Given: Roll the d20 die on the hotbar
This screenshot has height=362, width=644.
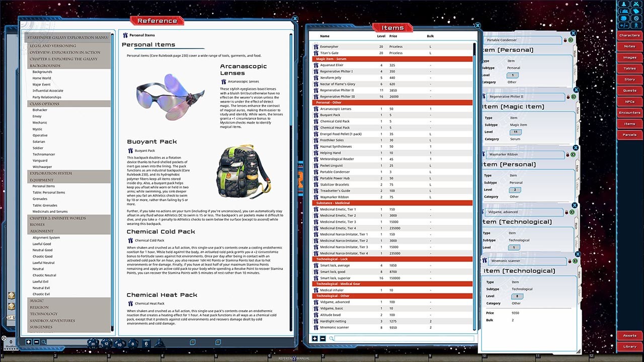Looking at the screenshot, I should (93, 344).
